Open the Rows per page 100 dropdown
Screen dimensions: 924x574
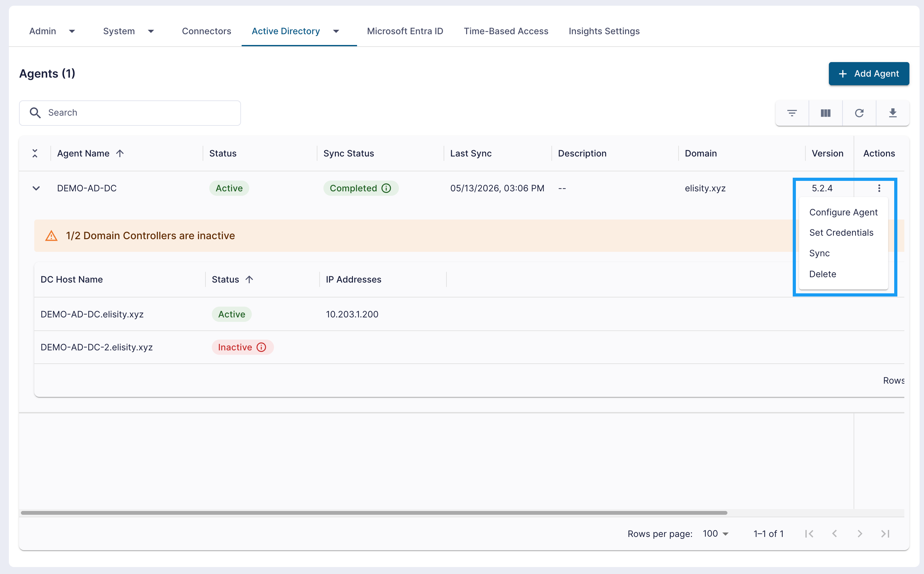[x=715, y=534]
